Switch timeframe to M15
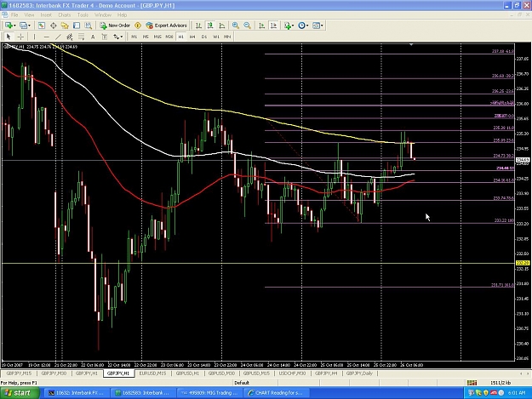 pyautogui.click(x=157, y=37)
